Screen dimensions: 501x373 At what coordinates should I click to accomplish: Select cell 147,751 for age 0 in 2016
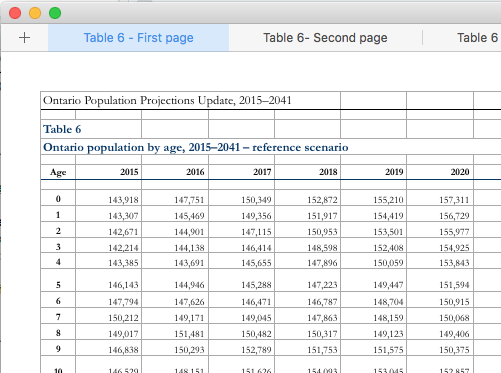tap(175, 198)
